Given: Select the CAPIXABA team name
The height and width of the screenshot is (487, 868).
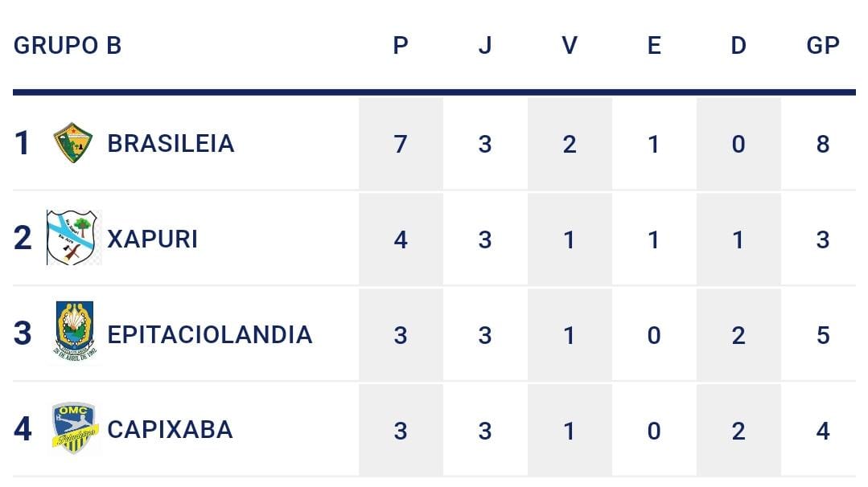Looking at the screenshot, I should tap(170, 429).
